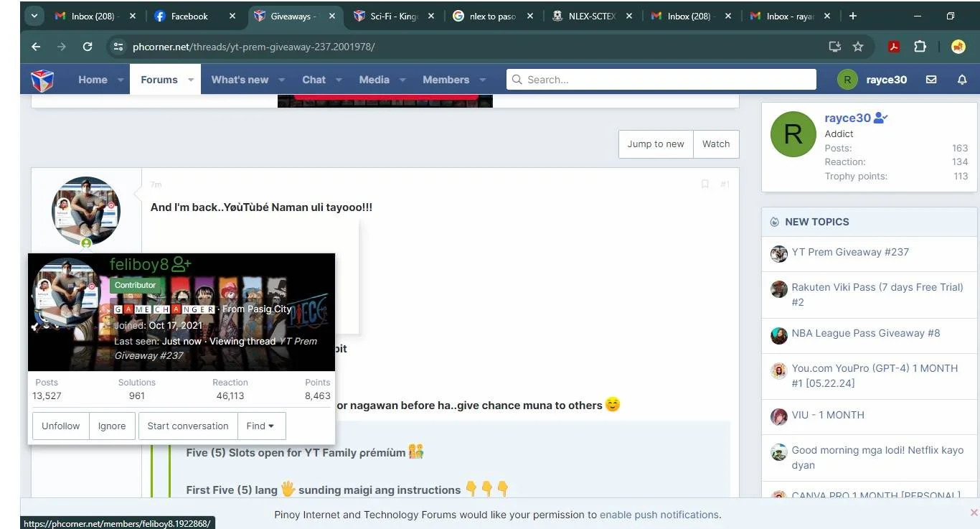
Task: Click the Adobe Acrobat extension icon
Action: click(894, 47)
